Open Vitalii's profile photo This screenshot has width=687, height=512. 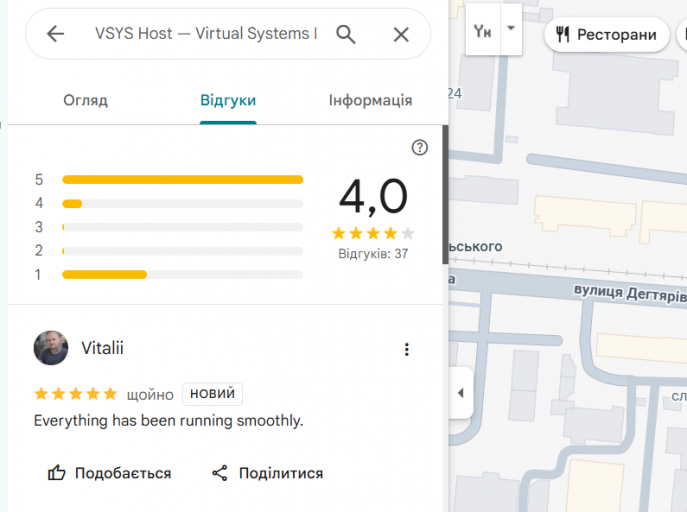pos(51,348)
